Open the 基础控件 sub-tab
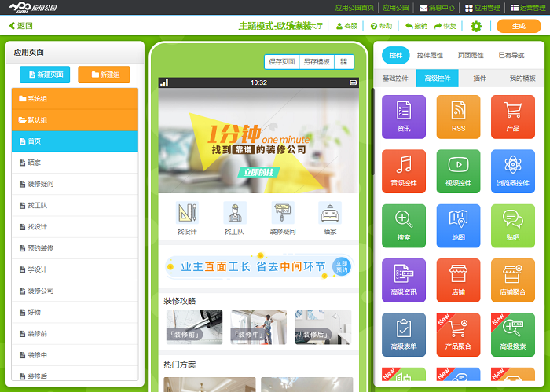The height and width of the screenshot is (392, 550). (395, 79)
